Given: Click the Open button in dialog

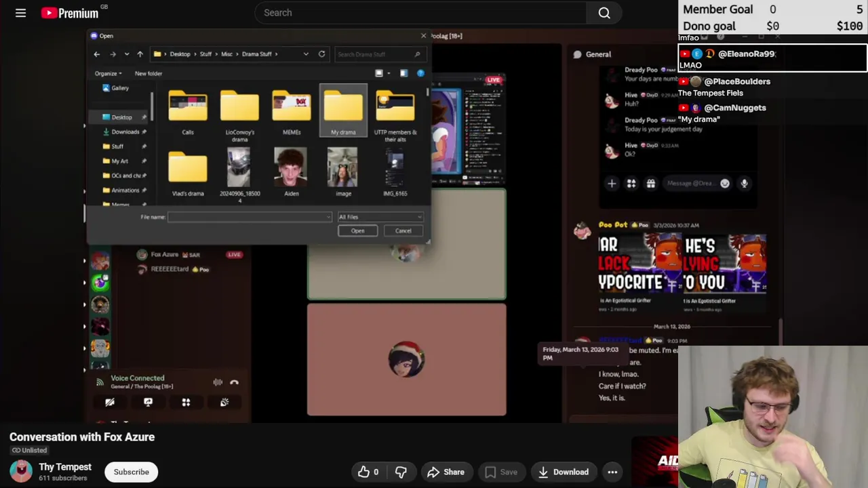Looking at the screenshot, I should pos(357,231).
